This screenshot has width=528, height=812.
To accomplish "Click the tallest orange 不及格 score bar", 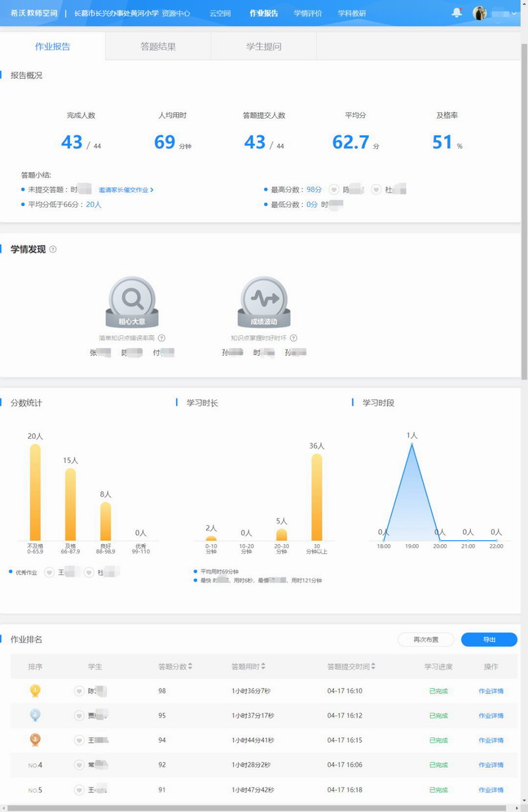I will (35, 491).
